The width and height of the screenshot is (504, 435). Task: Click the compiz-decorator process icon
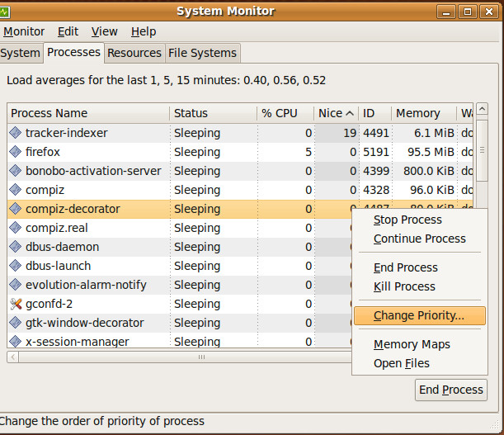[x=15, y=209]
